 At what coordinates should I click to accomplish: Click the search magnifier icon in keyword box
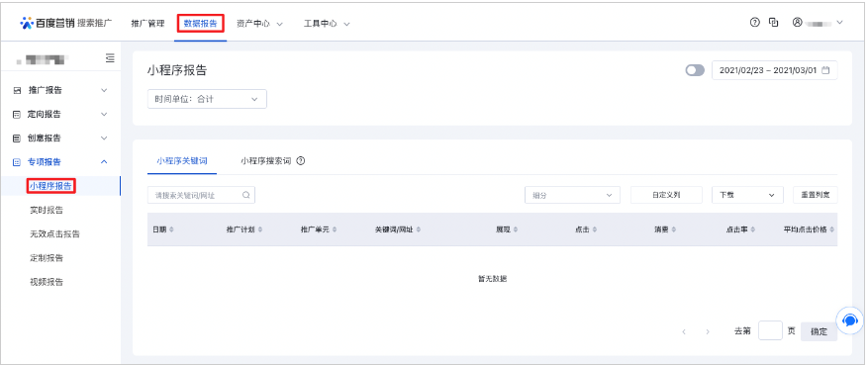coord(246,195)
